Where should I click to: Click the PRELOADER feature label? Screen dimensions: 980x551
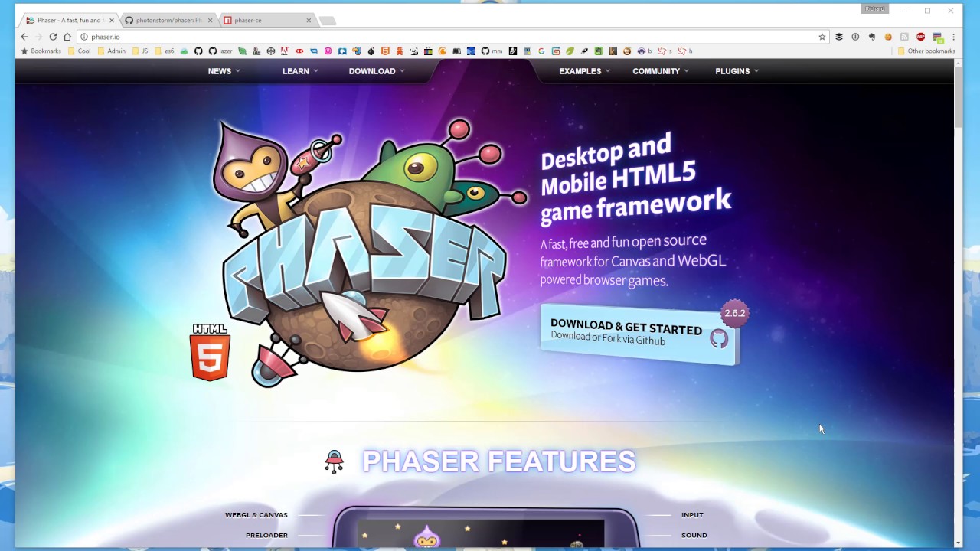coord(266,535)
